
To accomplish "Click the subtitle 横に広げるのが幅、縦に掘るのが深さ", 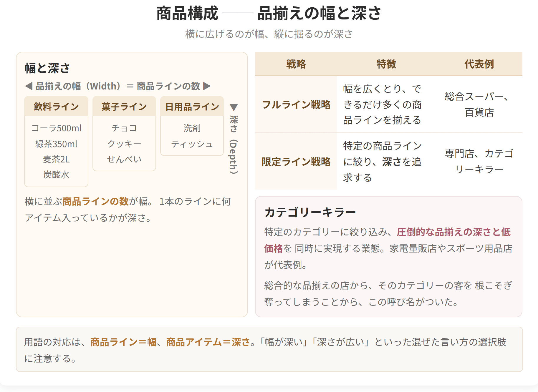I will click(x=269, y=34).
